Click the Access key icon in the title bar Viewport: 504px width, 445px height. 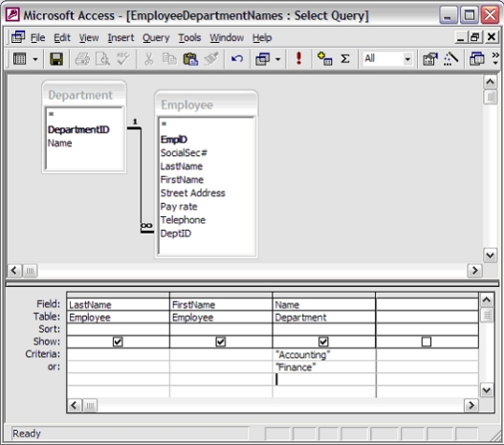tap(12, 14)
